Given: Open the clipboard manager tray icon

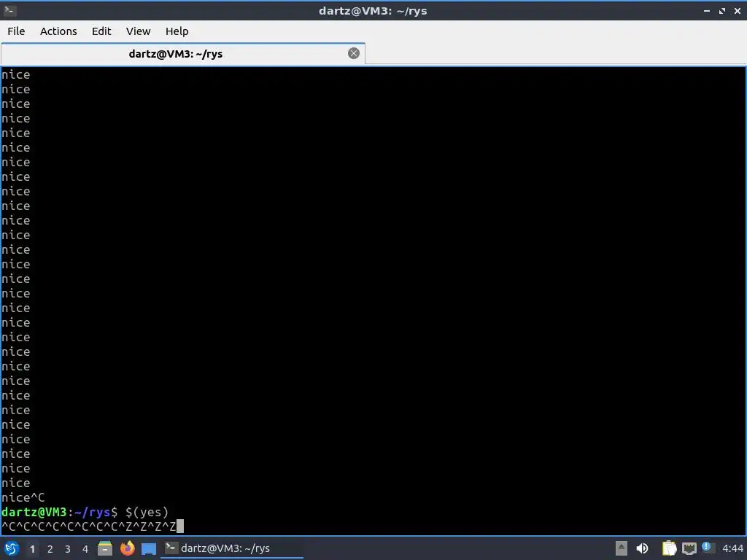Looking at the screenshot, I should click(x=670, y=548).
